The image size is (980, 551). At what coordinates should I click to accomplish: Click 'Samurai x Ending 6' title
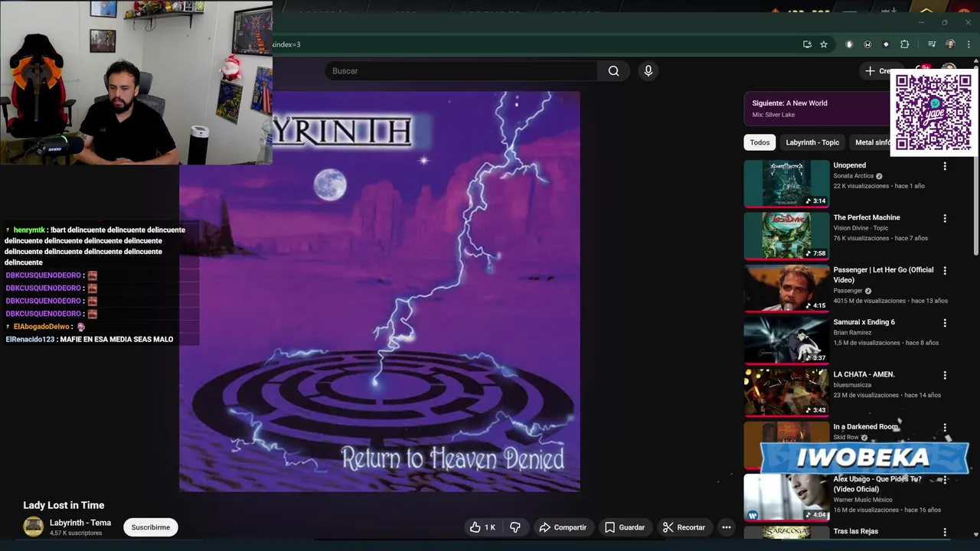(864, 322)
